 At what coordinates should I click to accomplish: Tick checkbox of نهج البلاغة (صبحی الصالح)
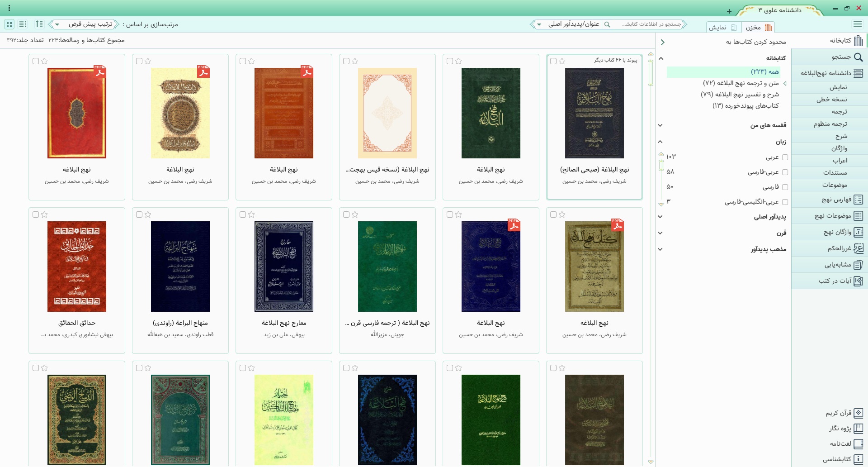click(553, 61)
